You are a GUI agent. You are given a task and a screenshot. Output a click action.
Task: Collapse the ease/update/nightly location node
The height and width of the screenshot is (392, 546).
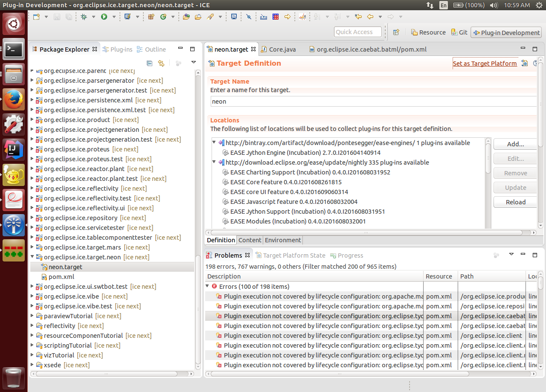214,163
